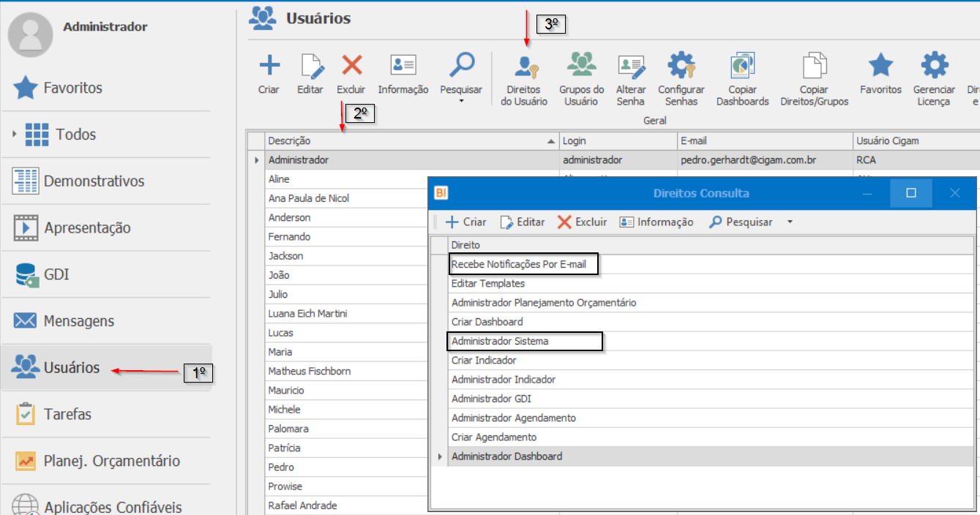Select the Criar Agendamento right
The image size is (980, 515).
[711, 437]
